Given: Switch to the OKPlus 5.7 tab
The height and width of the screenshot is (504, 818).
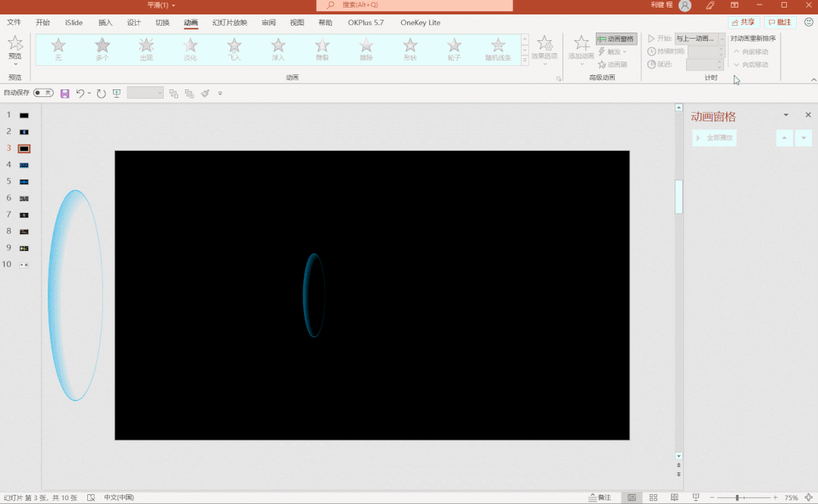Looking at the screenshot, I should pyautogui.click(x=365, y=23).
